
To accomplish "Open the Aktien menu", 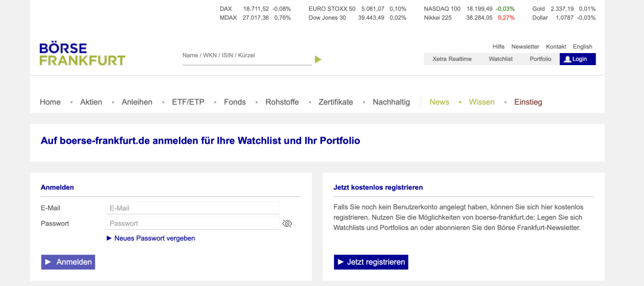I will (91, 102).
